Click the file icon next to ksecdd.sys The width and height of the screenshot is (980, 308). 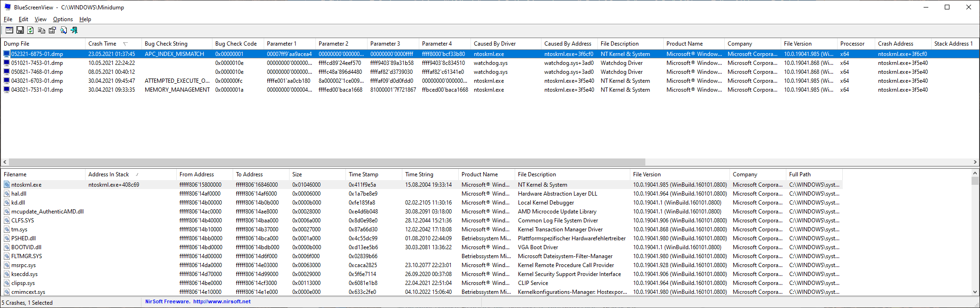click(7, 274)
